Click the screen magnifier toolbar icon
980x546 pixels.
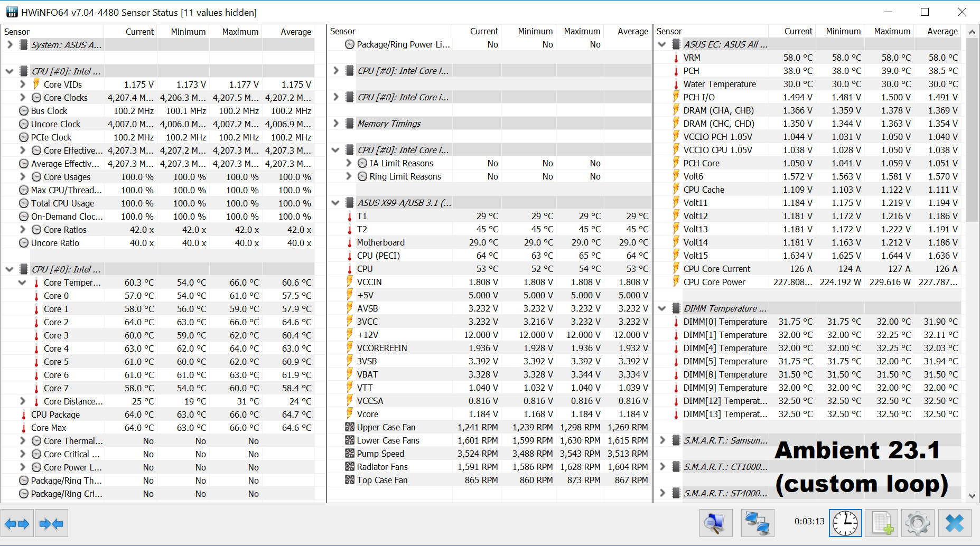point(715,523)
